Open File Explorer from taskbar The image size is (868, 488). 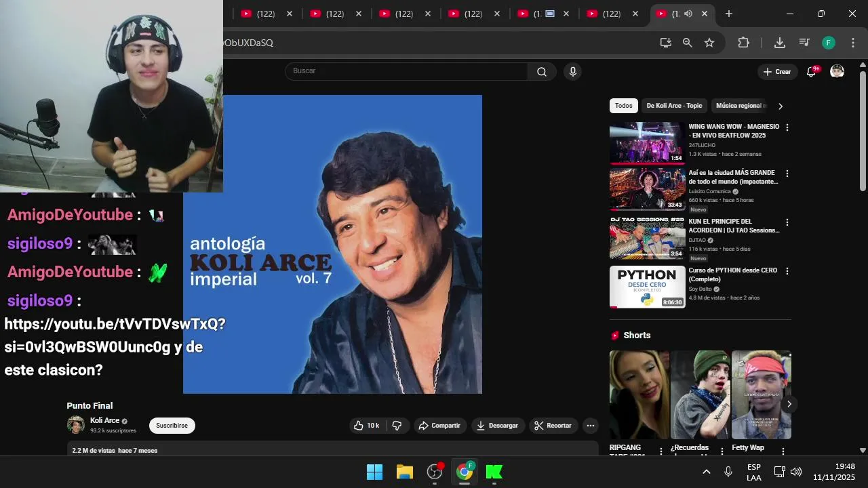(x=405, y=472)
